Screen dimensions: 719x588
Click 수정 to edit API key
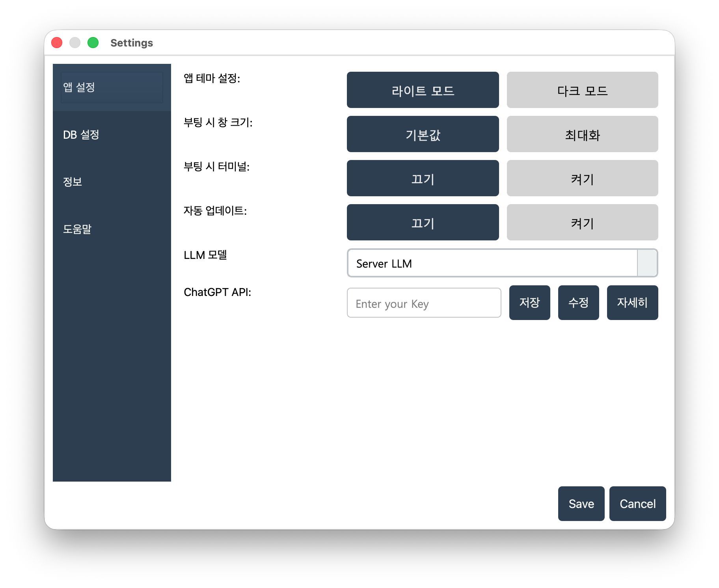(x=578, y=303)
